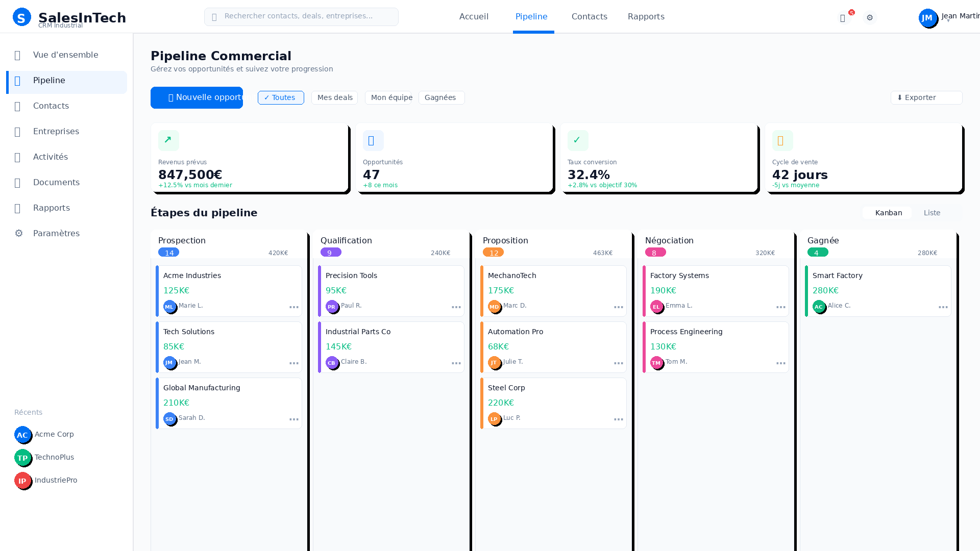Screen dimensions: 980x551
Task: Click the Paramètres gear in the sidebar
Action: point(18,233)
